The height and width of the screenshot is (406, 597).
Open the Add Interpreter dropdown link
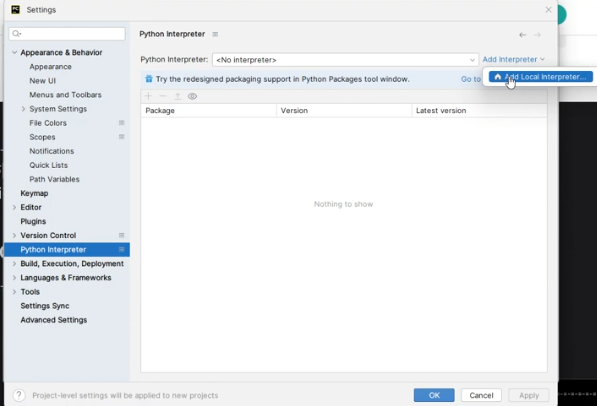(514, 59)
